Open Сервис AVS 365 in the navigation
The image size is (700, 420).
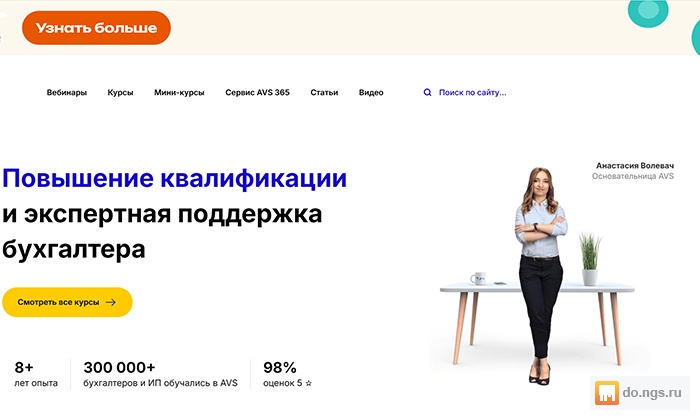pyautogui.click(x=257, y=92)
